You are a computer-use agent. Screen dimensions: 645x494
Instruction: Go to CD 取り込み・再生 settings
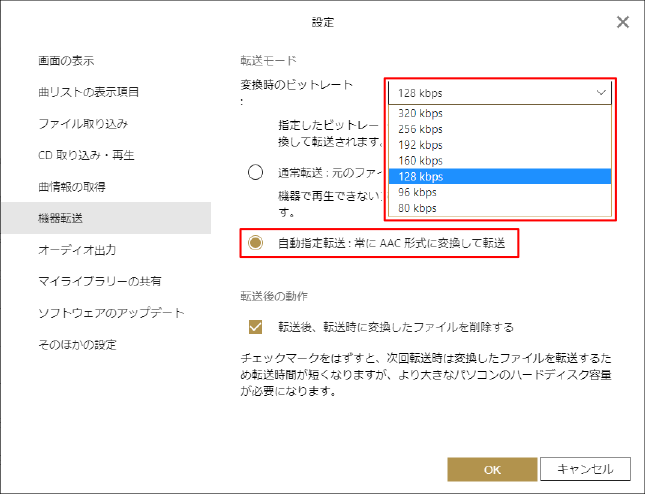pos(86,155)
